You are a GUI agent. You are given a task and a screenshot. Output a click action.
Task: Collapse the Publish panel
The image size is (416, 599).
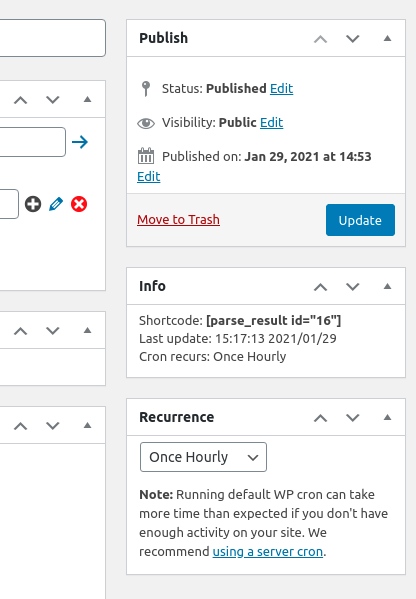tap(387, 38)
